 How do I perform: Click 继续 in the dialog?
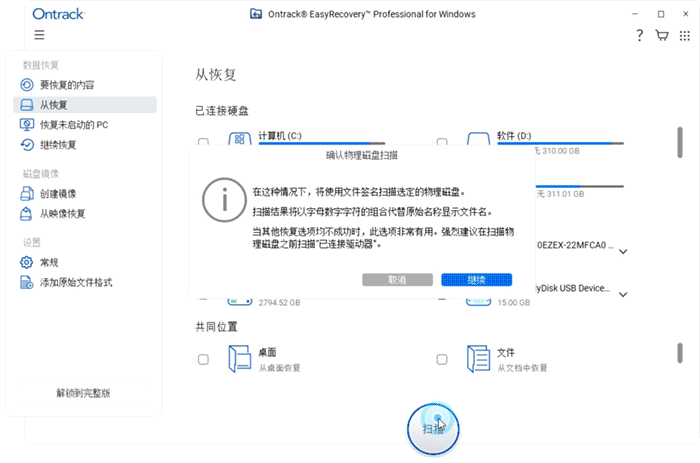click(x=476, y=280)
